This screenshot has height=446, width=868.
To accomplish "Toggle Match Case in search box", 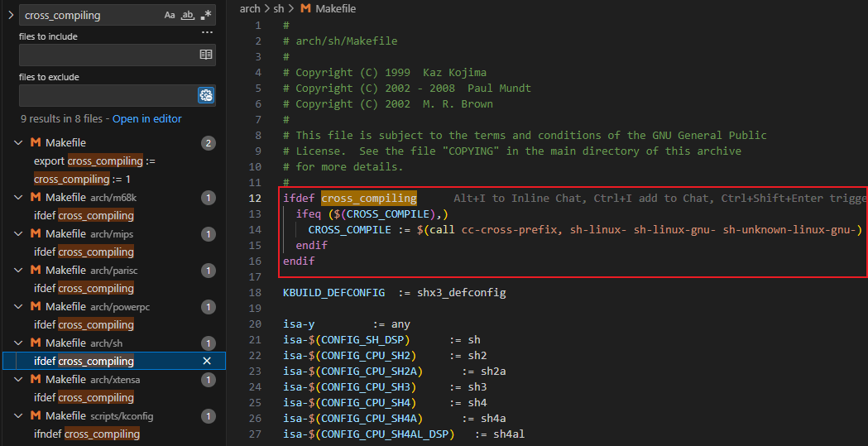I will [170, 15].
